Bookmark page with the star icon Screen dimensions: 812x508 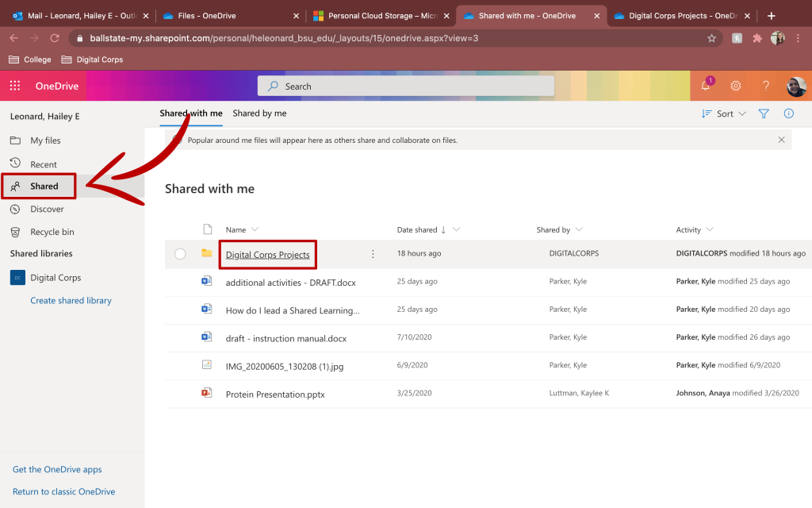(711, 37)
